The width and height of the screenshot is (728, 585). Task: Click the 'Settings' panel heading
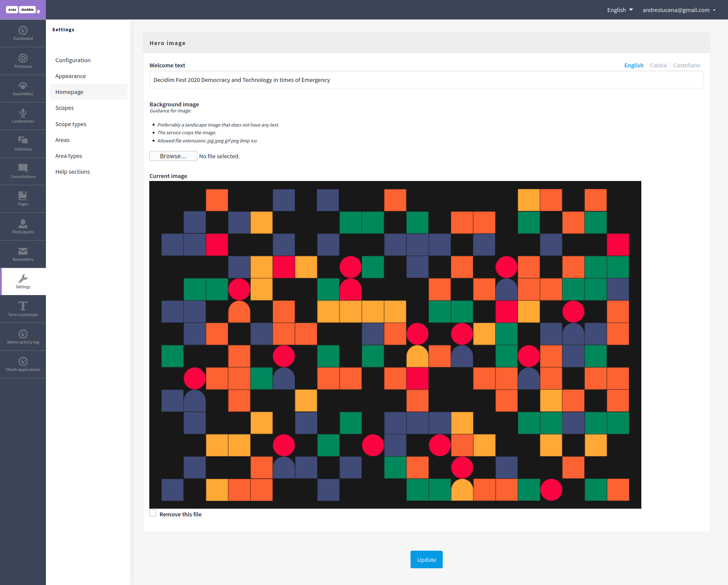(x=63, y=30)
